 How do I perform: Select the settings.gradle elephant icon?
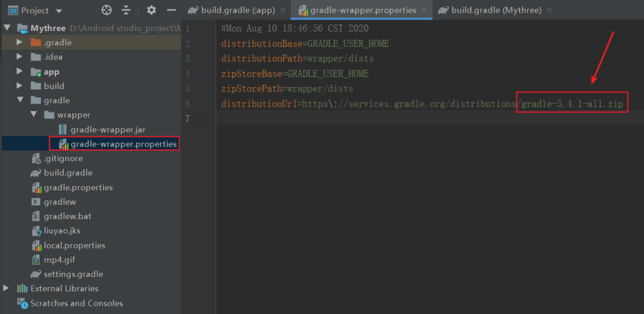[36, 274]
